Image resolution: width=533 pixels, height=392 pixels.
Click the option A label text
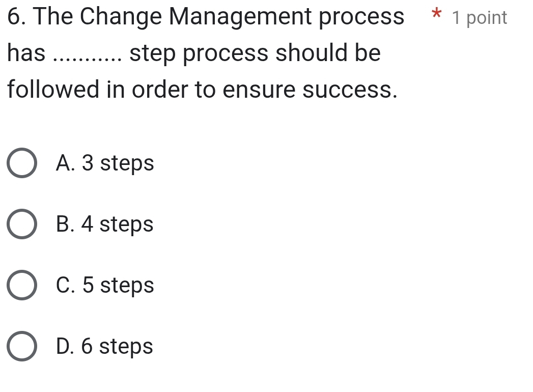pos(104,163)
